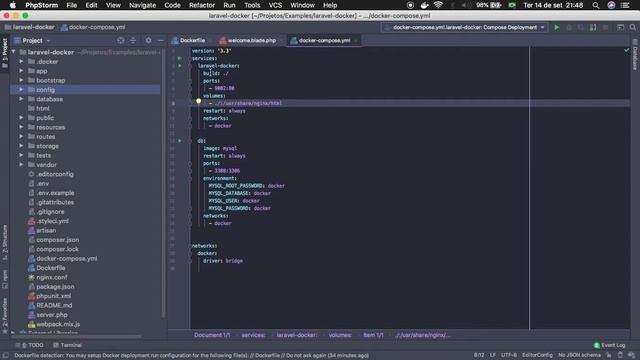The height and width of the screenshot is (360, 640).
Task: Click the MYSQL_ROOT_PASSWORD line in editor
Action: point(247,186)
